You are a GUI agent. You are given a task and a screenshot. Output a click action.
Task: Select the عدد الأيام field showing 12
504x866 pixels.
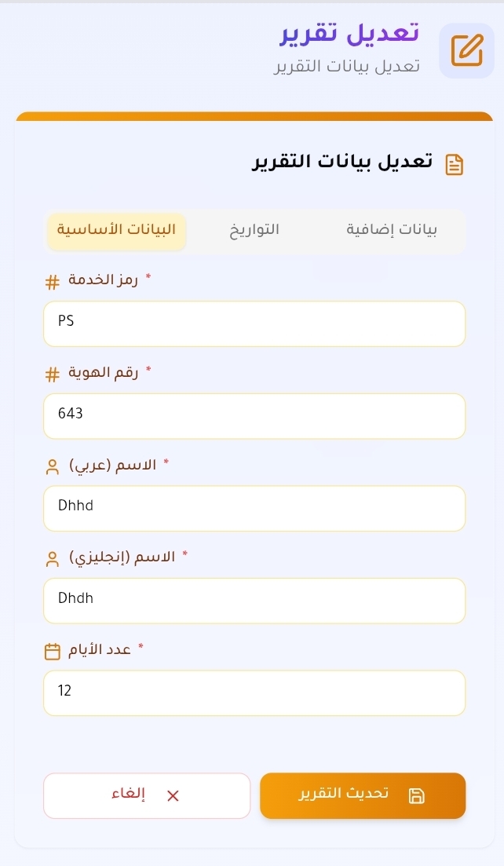(x=254, y=692)
